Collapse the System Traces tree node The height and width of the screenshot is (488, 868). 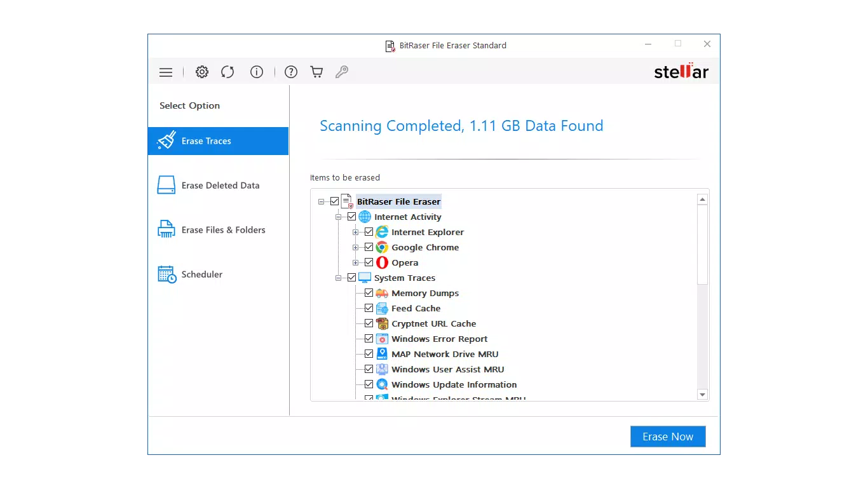tap(339, 278)
